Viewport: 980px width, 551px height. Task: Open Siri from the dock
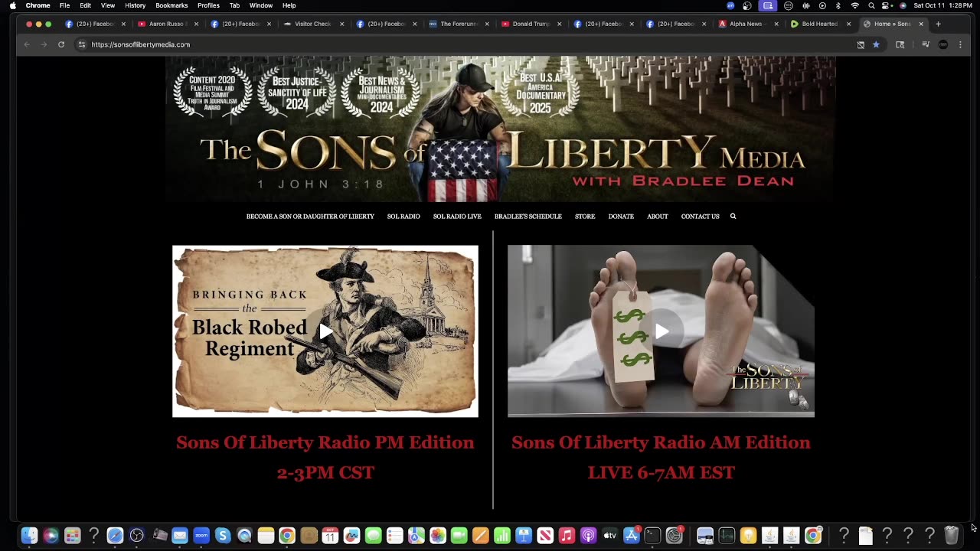pyautogui.click(x=51, y=536)
